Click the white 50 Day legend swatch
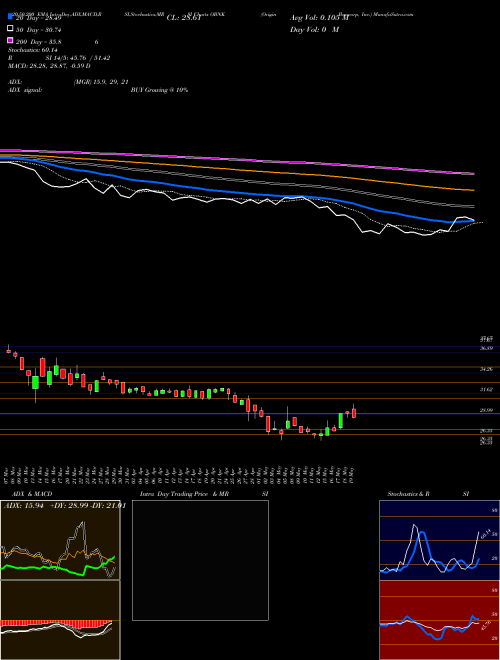Viewport: 500px width, 660px height. (10, 29)
